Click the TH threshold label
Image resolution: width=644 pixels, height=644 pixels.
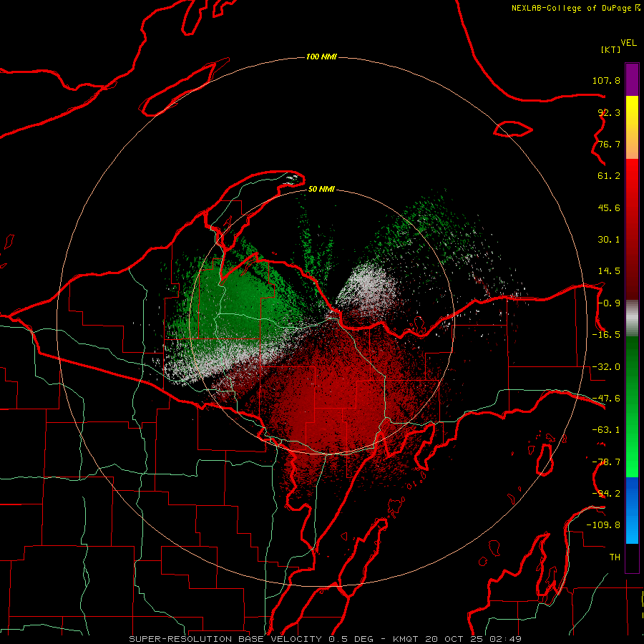[x=615, y=557]
